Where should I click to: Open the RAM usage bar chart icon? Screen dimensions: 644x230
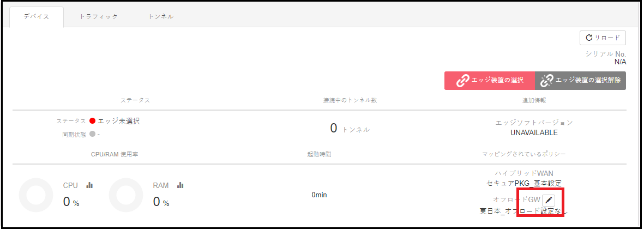coord(180,185)
